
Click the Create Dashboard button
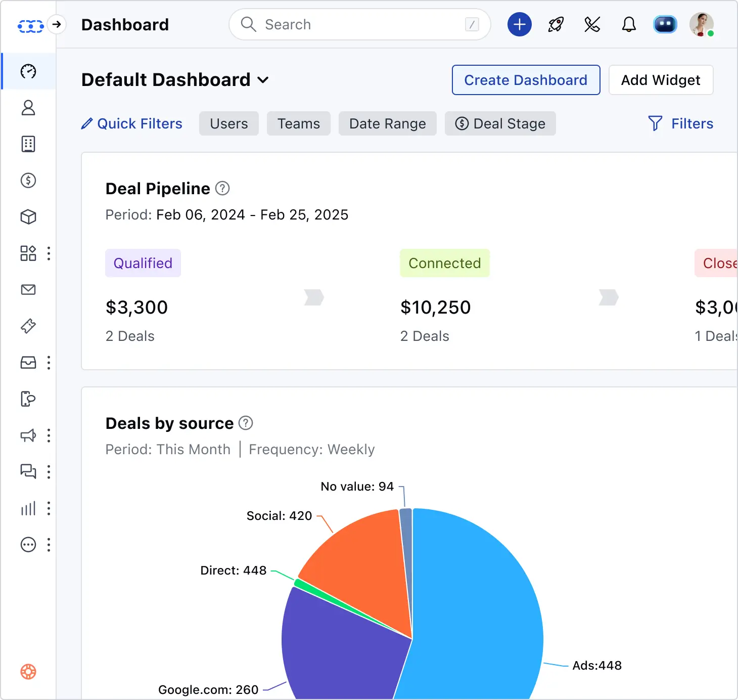[x=526, y=80]
